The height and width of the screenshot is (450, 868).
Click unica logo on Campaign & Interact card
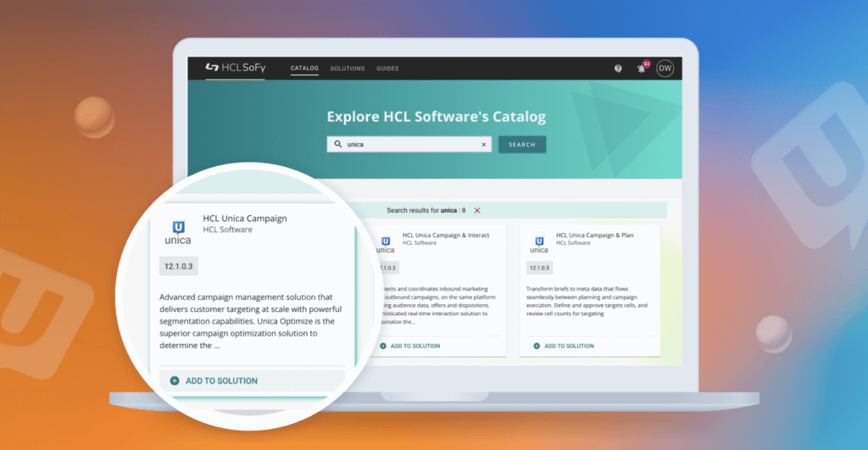pos(385,245)
